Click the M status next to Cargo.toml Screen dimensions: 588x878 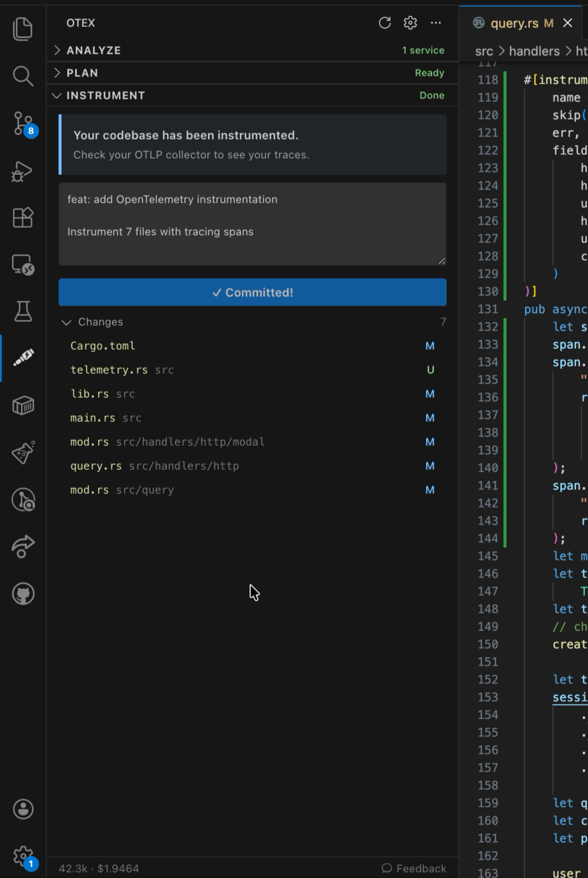click(x=430, y=346)
